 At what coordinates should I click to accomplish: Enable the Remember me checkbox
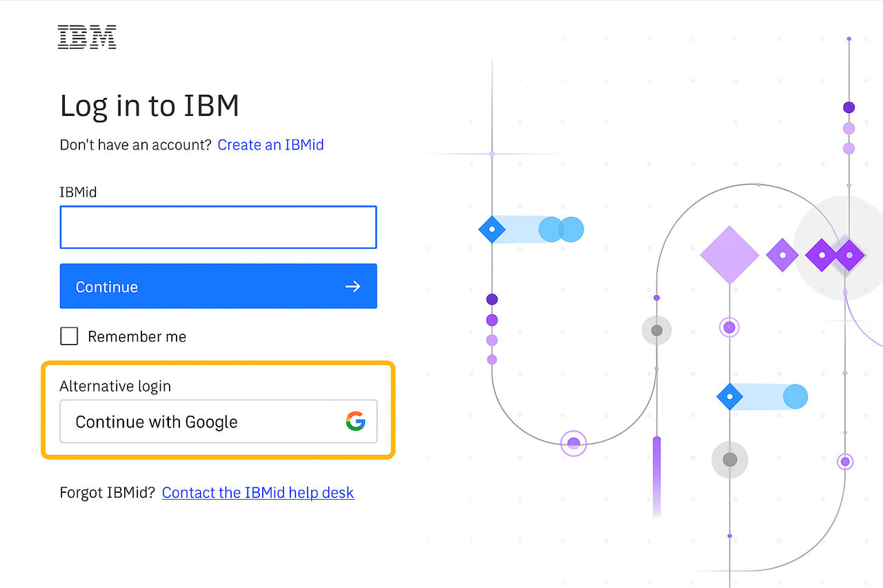coord(69,336)
